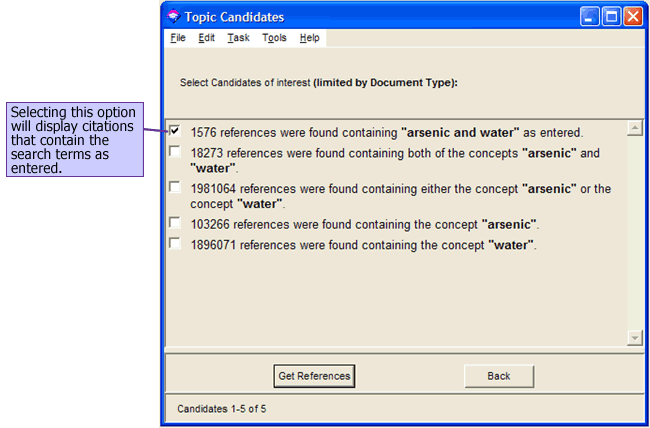This screenshot has height=428, width=650.
Task: Open the Task menu
Action: [238, 38]
